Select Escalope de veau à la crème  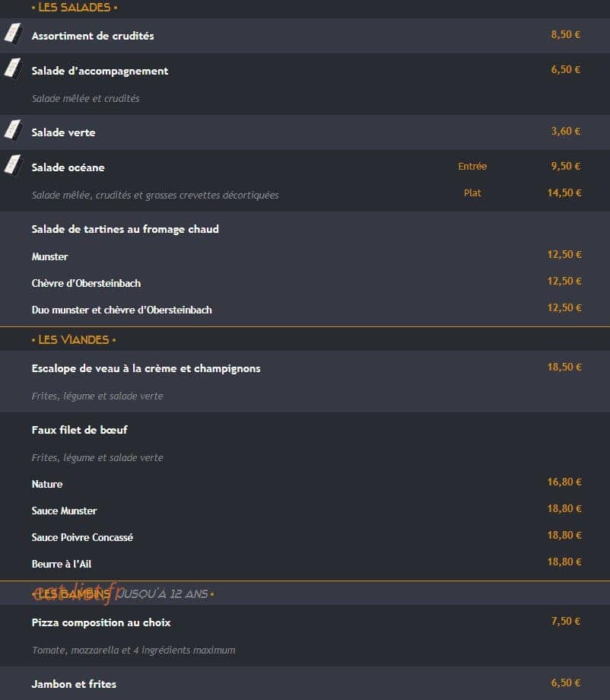coord(146,368)
